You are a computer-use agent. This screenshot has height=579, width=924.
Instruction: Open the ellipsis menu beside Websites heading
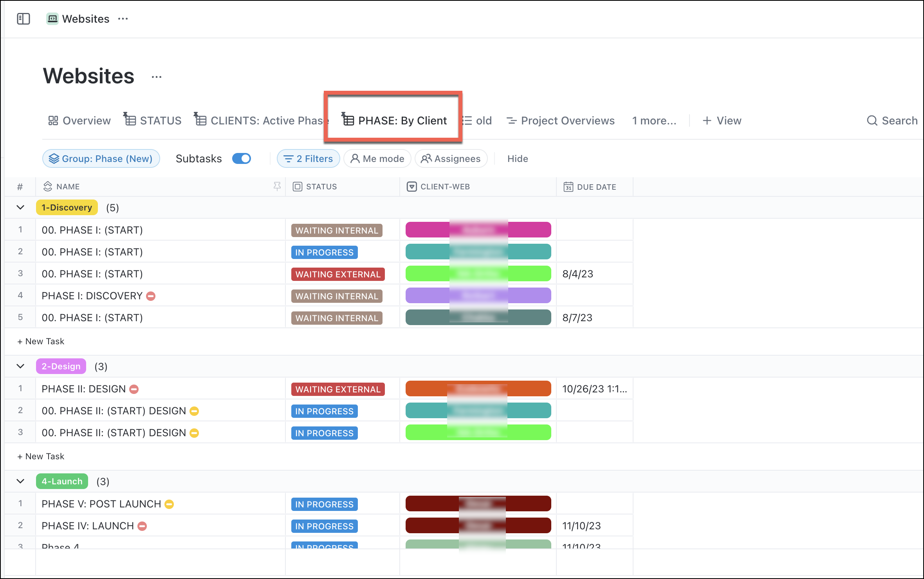[157, 77]
